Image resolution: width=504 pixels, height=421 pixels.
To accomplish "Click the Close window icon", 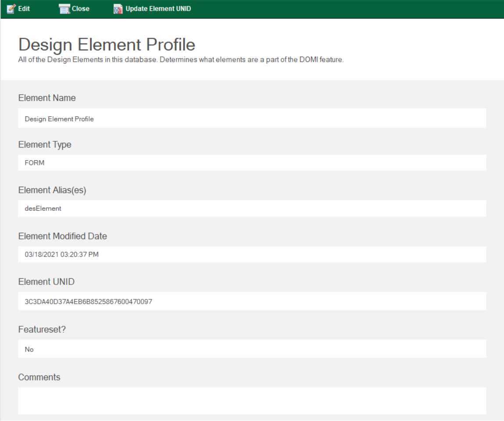I will click(64, 9).
